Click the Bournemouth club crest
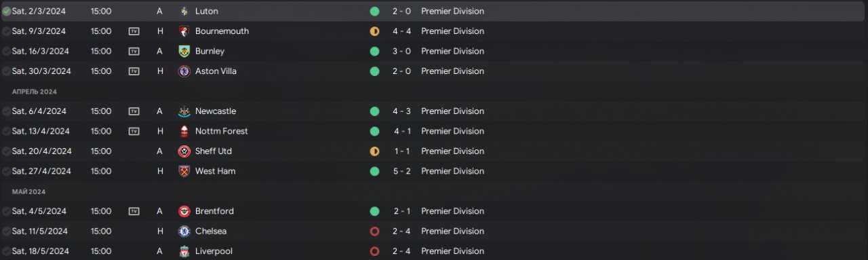Screen dimensions: 868x260 click(x=184, y=31)
